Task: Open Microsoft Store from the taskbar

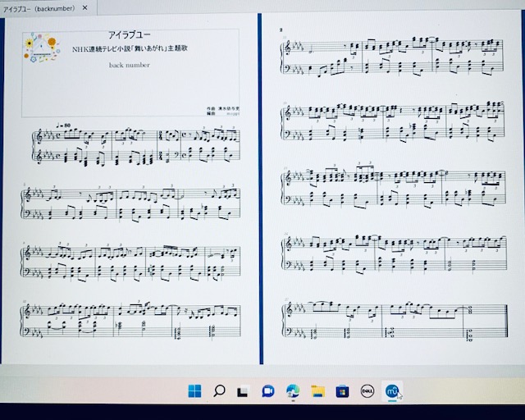Action: (x=342, y=391)
